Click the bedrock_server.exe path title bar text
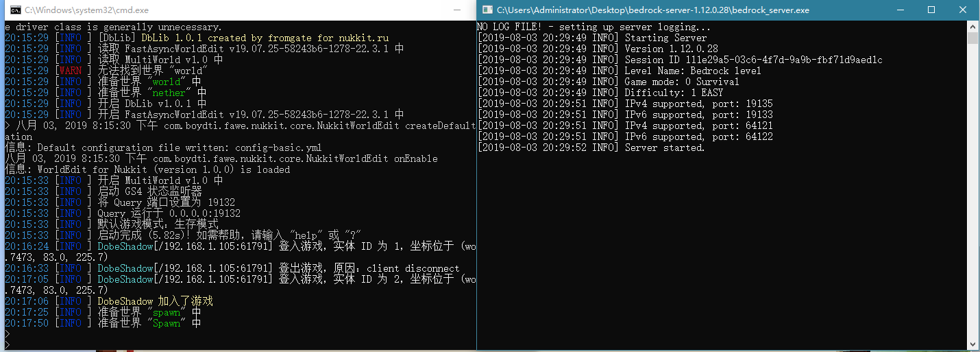Image resolution: width=980 pixels, height=352 pixels. tap(653, 10)
